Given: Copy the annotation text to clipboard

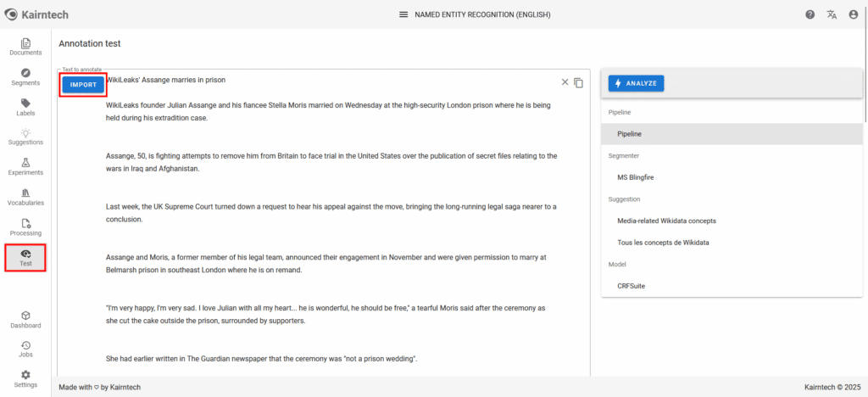Looking at the screenshot, I should [x=579, y=82].
